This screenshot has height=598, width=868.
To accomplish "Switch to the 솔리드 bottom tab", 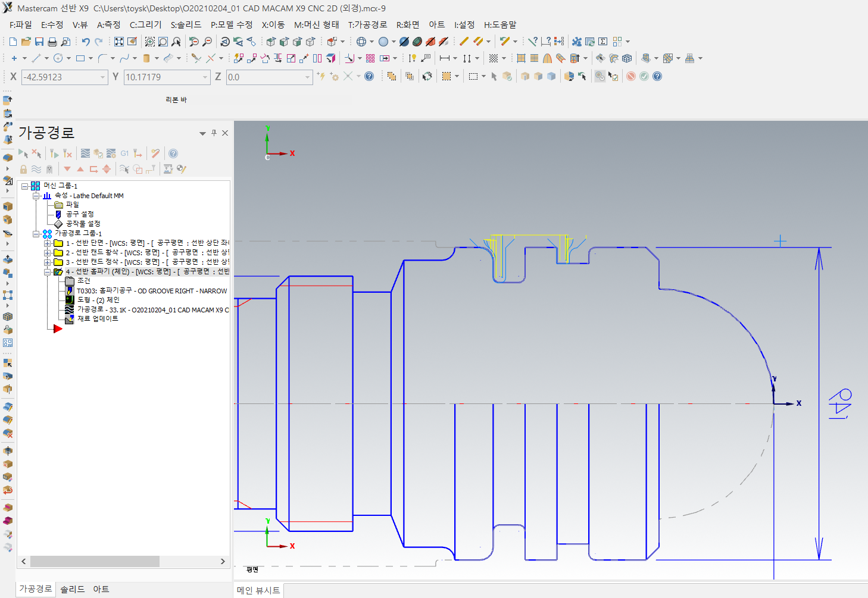I will pos(73,589).
